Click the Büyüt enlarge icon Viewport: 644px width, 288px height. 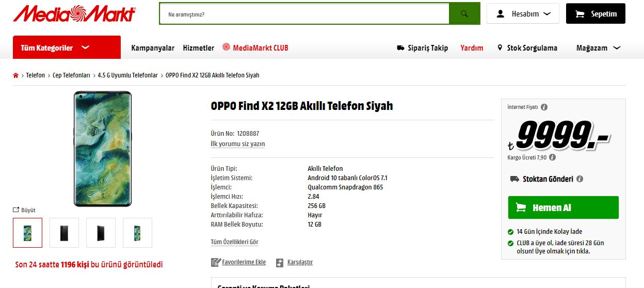pos(16,210)
